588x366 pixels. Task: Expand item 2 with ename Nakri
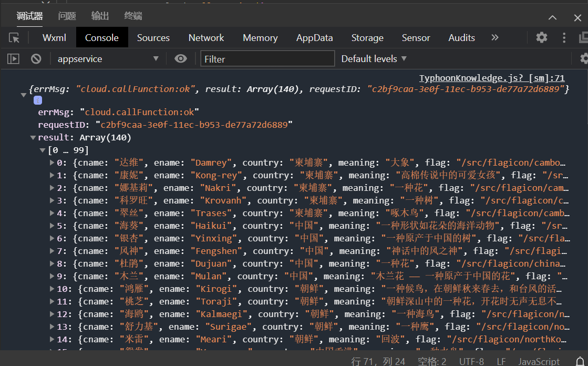click(52, 188)
